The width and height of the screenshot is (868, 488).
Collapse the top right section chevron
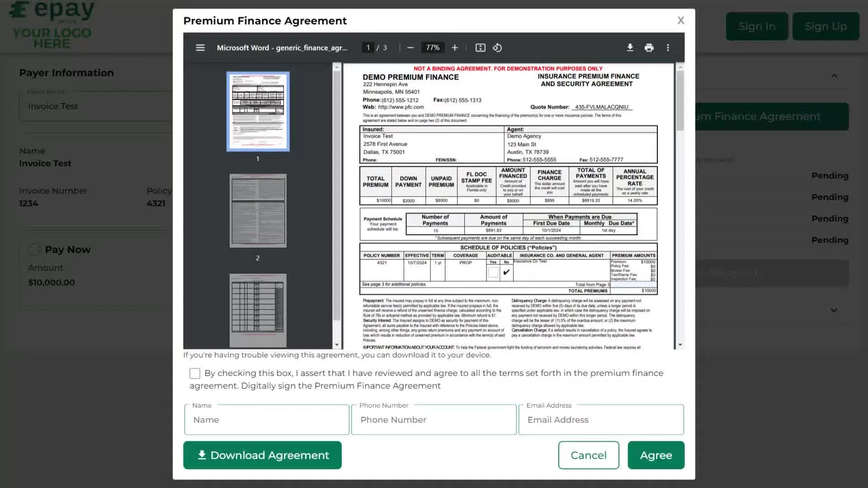[x=834, y=76]
